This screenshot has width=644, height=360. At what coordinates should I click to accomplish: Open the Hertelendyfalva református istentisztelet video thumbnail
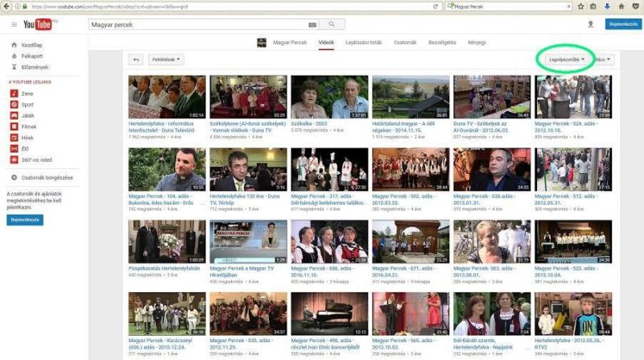click(x=167, y=97)
